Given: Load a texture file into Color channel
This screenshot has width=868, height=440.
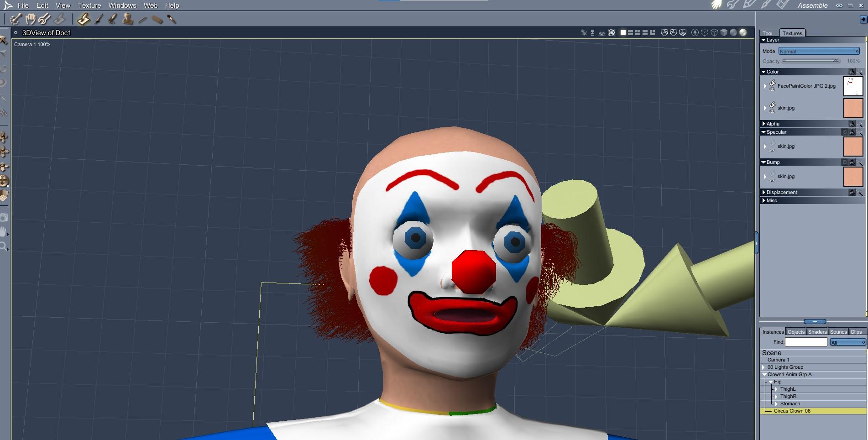Looking at the screenshot, I should tap(852, 72).
